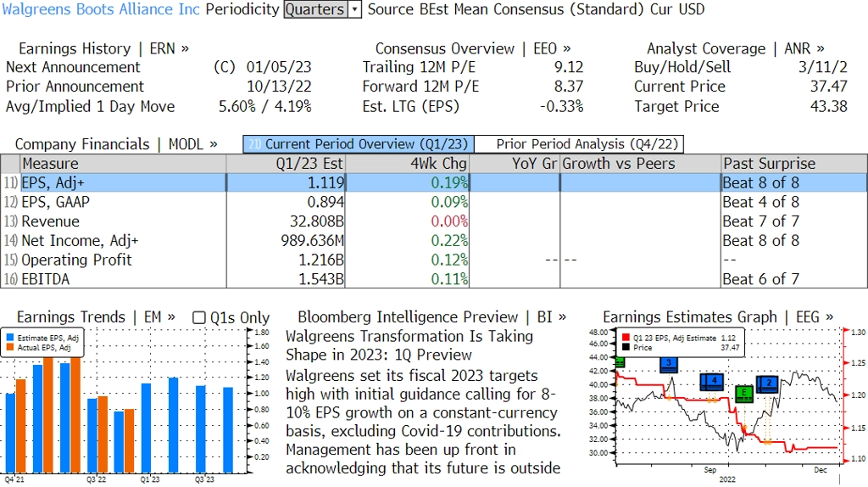868x487 pixels.
Task: Click the red 0.00% change cell
Action: click(x=449, y=221)
